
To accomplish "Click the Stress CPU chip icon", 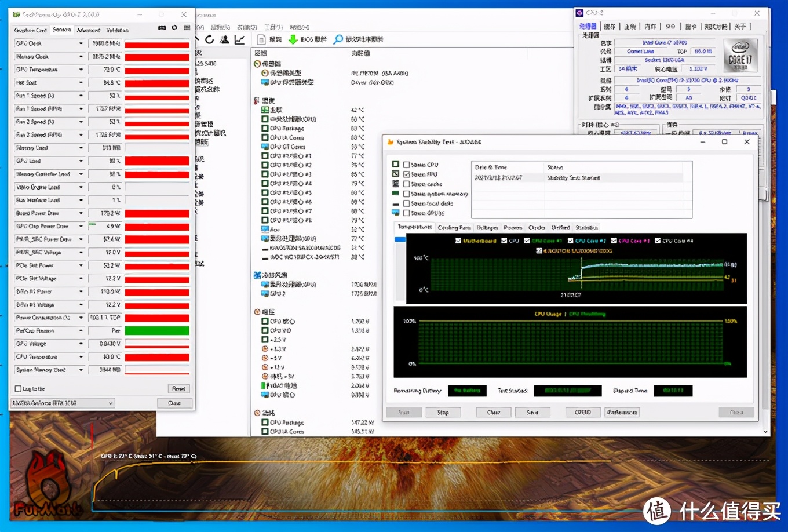I will coord(396,165).
